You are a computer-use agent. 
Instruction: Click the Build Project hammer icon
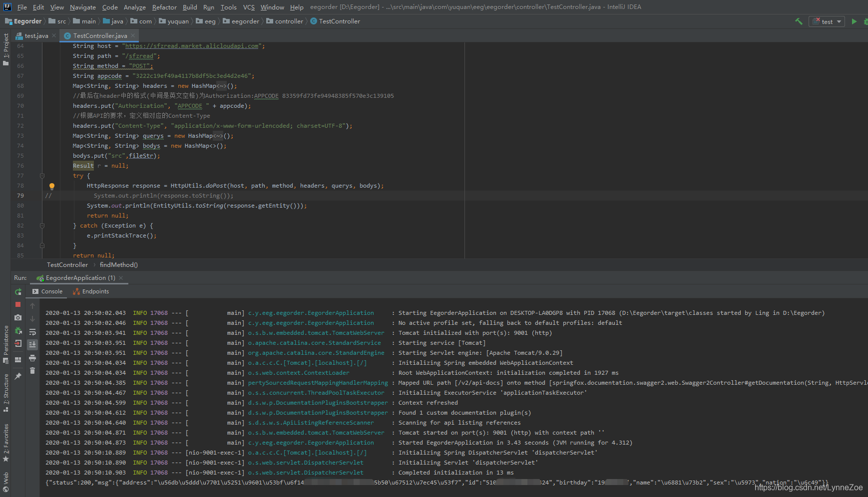pos(799,21)
